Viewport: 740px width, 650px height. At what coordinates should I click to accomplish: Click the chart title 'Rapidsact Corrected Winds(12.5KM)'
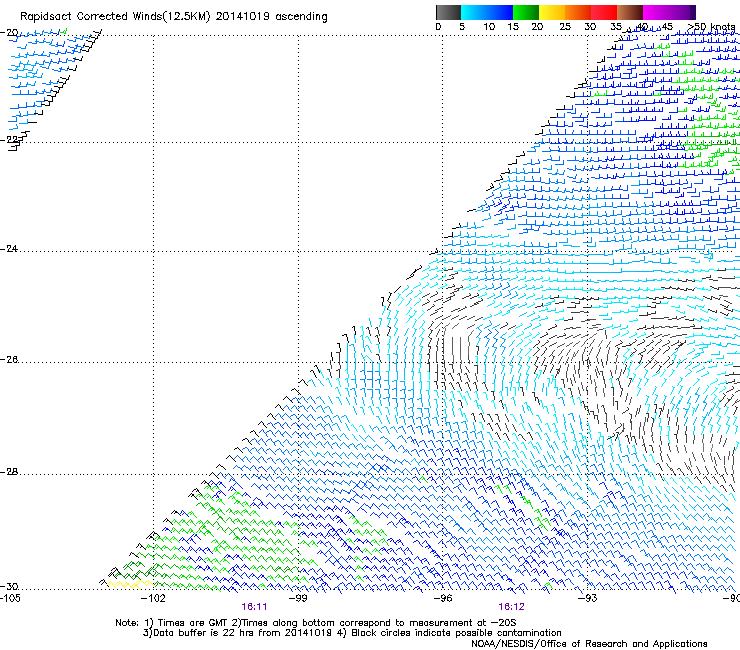coord(115,17)
